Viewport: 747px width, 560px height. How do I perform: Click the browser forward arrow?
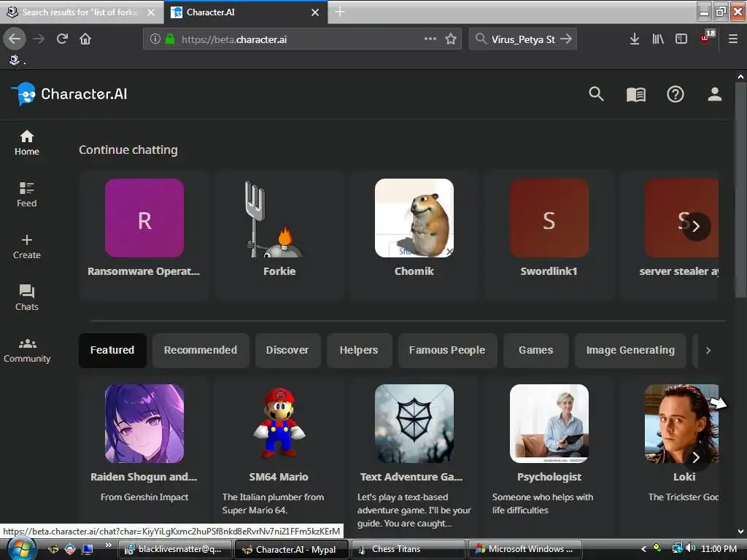[x=39, y=39]
